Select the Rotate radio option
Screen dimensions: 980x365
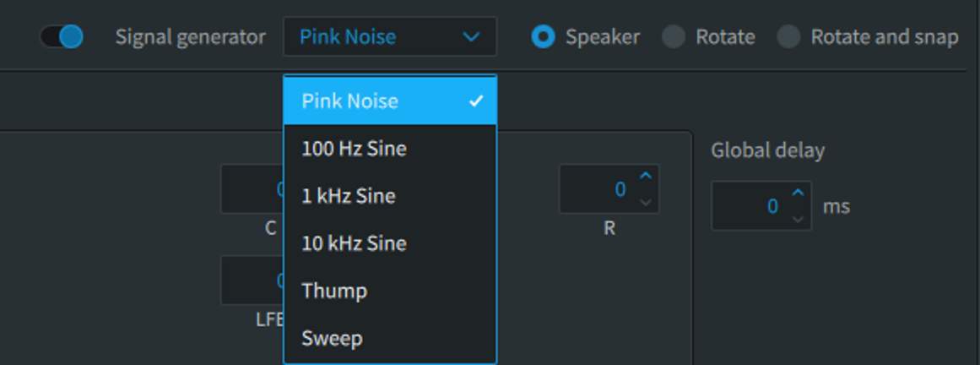[673, 37]
